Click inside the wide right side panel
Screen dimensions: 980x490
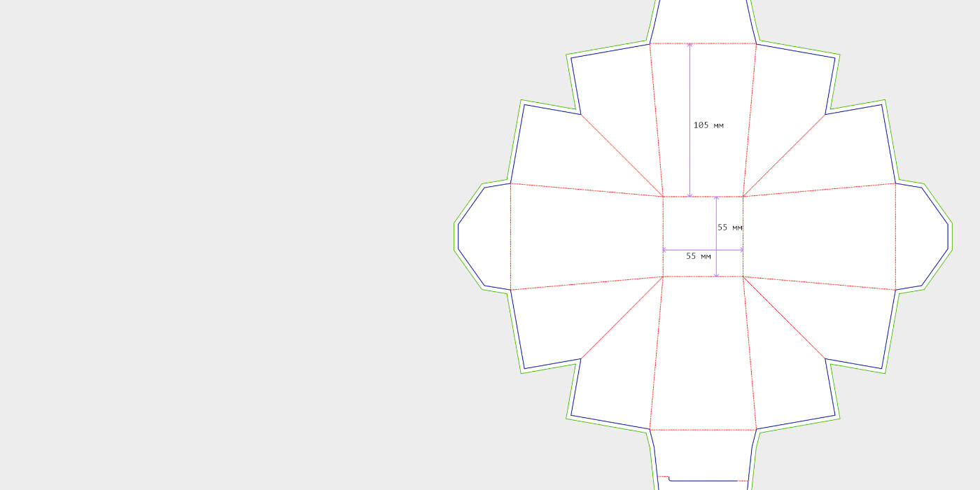[819, 237]
